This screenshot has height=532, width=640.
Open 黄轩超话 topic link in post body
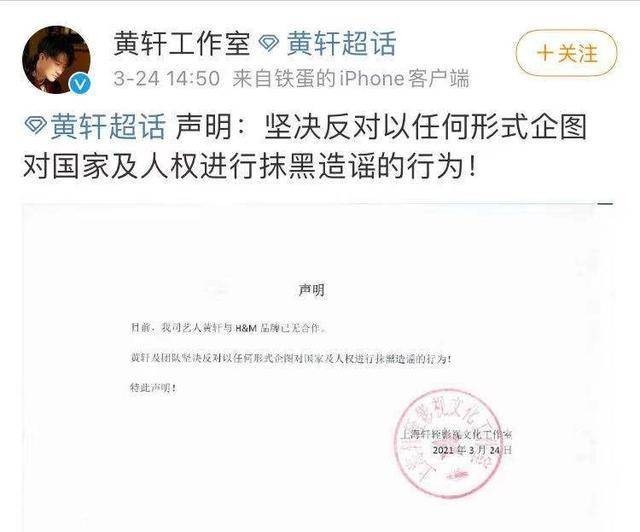(107, 126)
